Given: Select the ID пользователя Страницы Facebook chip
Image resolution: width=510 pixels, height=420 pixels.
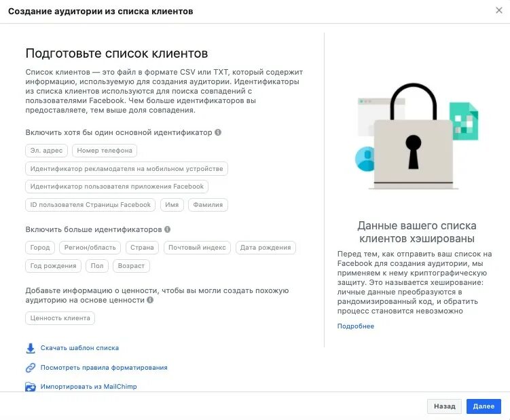Looking at the screenshot, I should click(x=90, y=205).
